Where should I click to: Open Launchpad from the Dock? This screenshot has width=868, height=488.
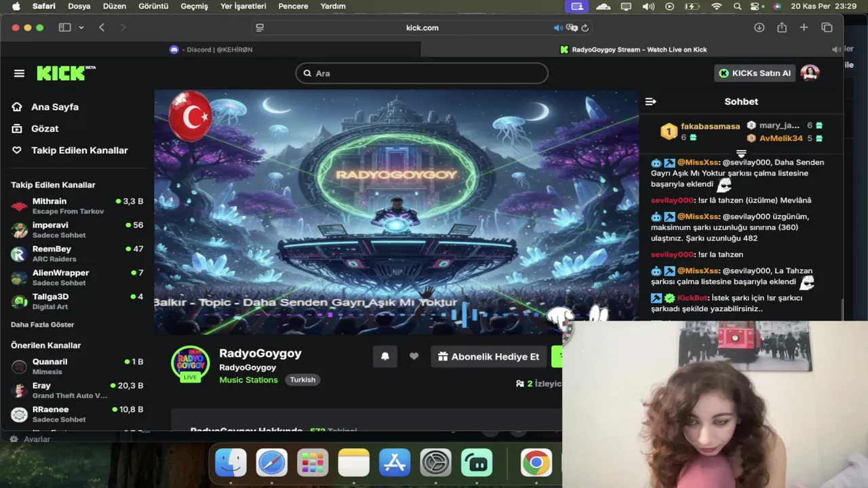coord(313,464)
